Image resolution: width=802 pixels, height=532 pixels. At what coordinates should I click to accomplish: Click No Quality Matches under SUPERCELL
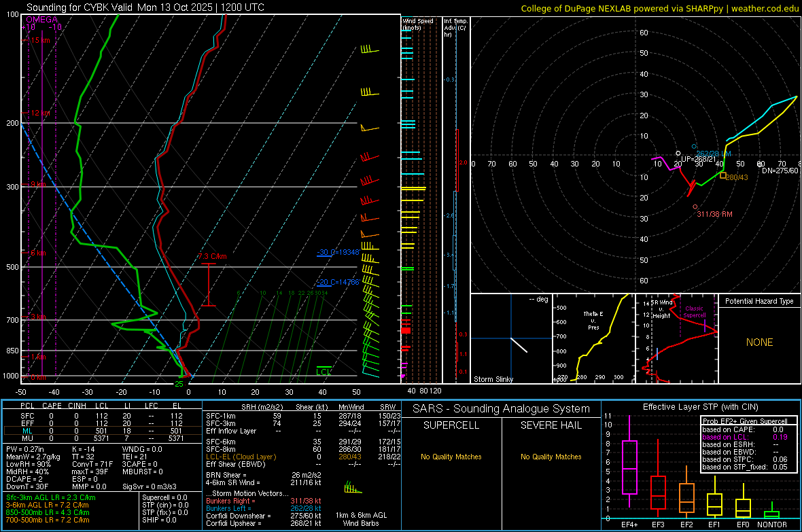[x=451, y=457]
